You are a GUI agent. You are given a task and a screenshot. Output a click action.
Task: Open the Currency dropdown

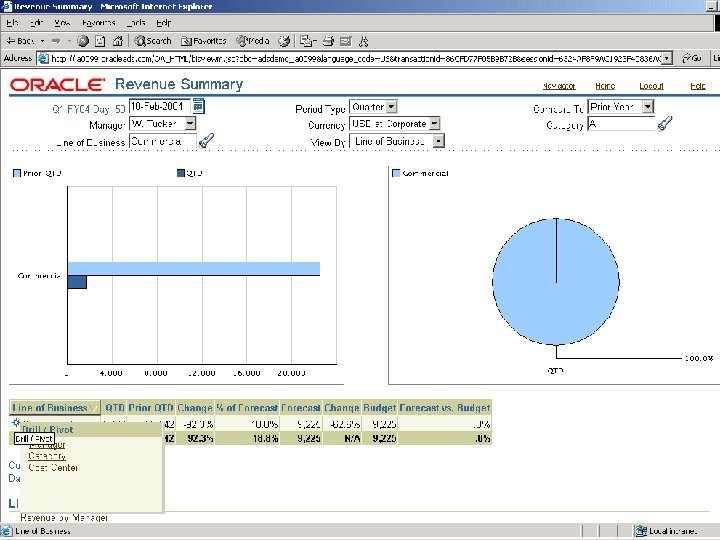coord(395,124)
